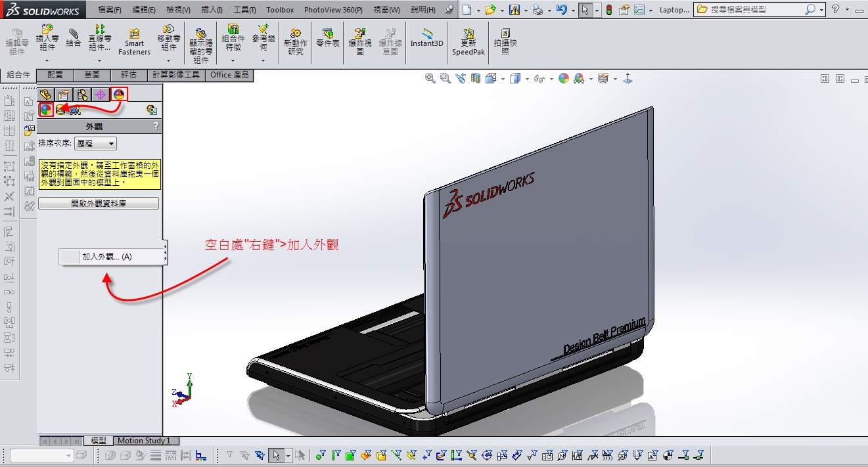Choose 加入外觀... from context menu

(107, 257)
